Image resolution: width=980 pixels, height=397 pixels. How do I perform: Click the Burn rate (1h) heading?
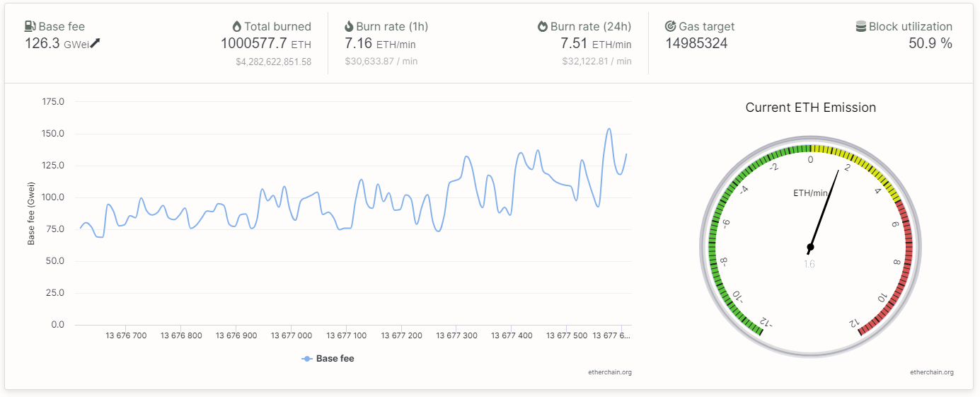click(x=392, y=26)
